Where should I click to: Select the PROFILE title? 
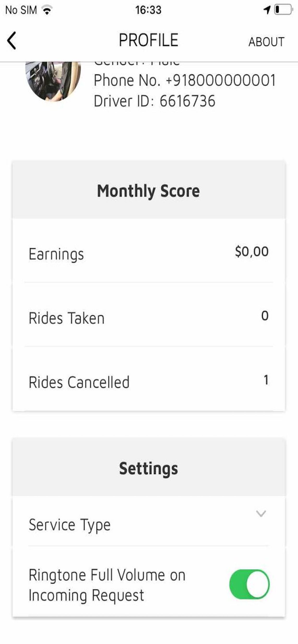149,40
